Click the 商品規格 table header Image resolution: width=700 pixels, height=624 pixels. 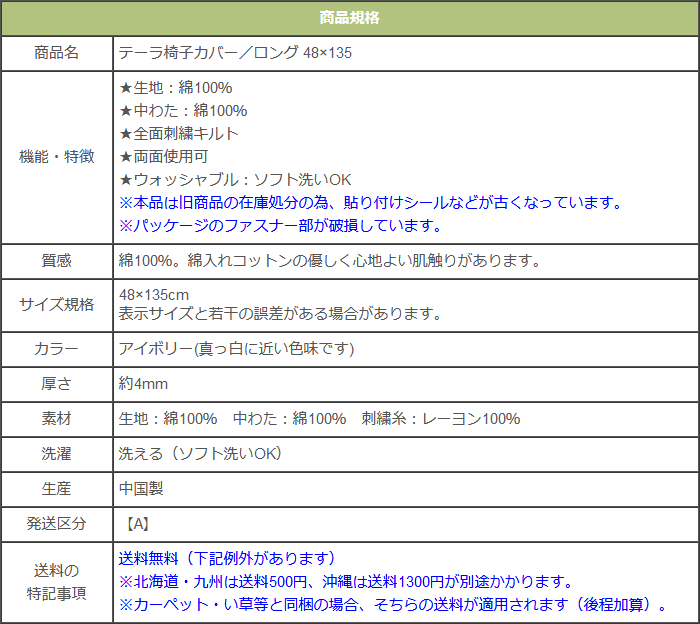coord(349,18)
